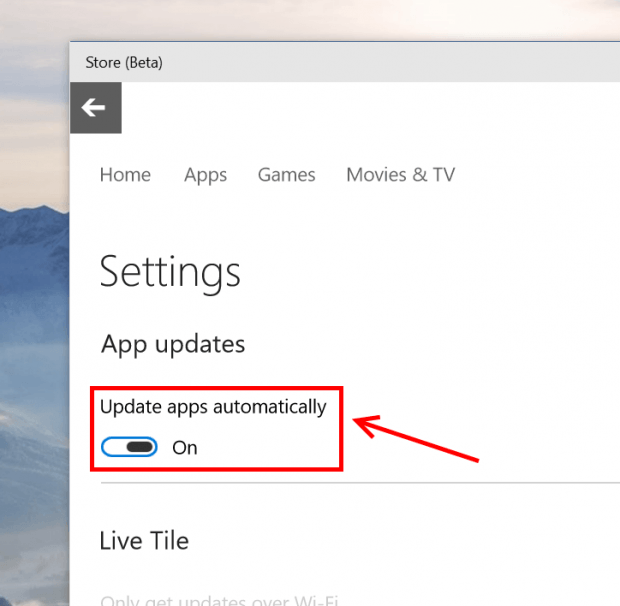Click the Settings page heading
Viewport: 620px width, 606px height.
(x=170, y=272)
